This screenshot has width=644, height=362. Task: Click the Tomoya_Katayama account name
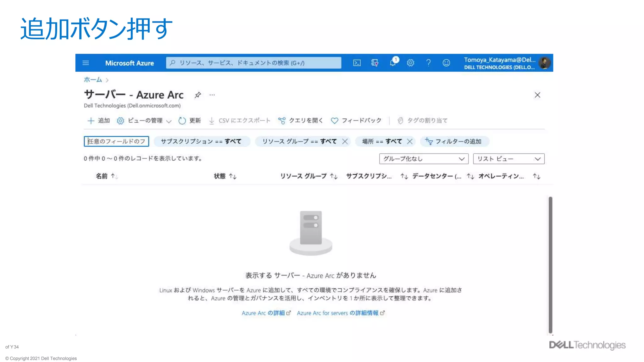500,60
